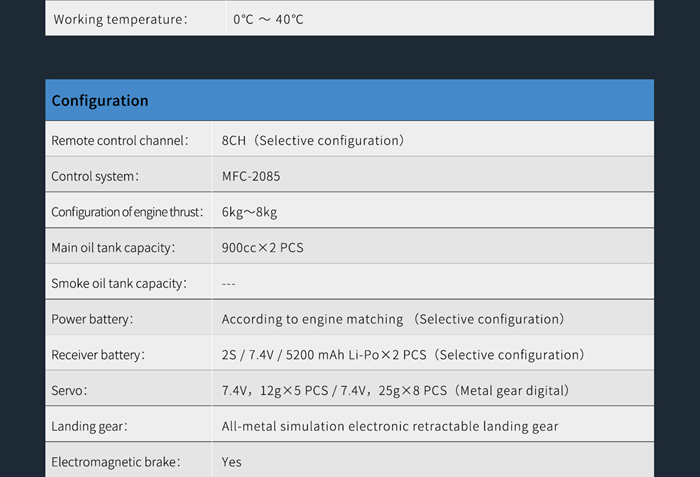Click the blue Configuration table header
700x477 pixels.
click(349, 100)
